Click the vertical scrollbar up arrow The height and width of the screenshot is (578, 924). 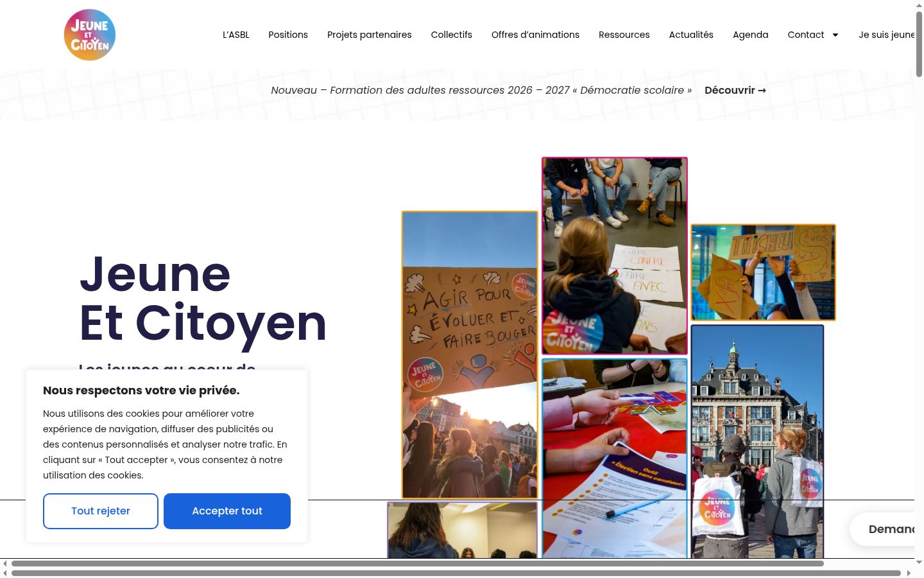(919, 4)
